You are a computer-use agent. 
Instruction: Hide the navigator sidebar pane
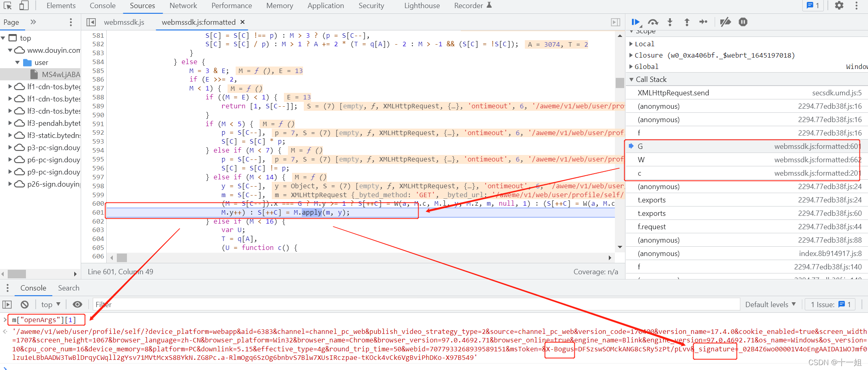point(91,22)
